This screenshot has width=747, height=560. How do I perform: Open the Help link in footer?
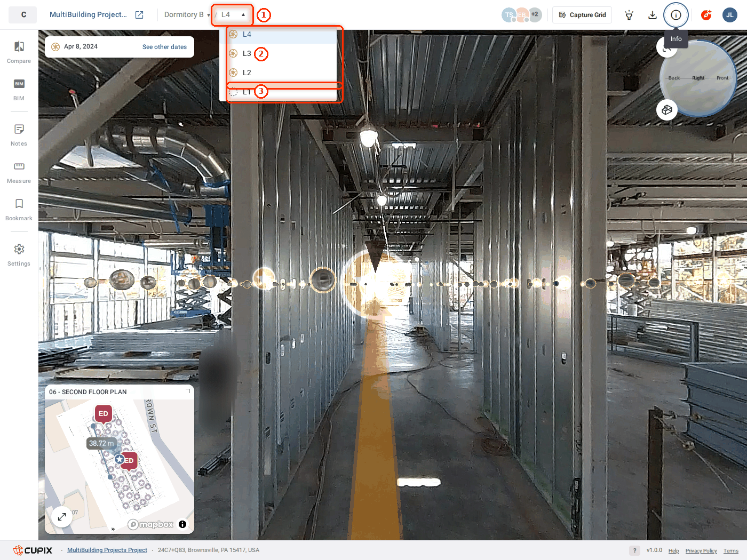coord(674,551)
